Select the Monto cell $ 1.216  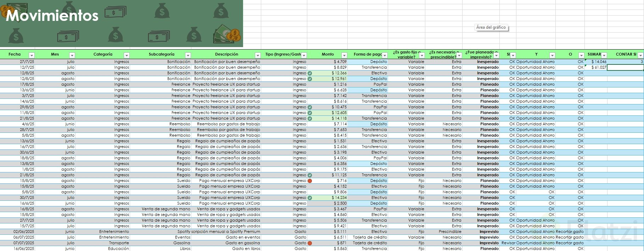pos(327,84)
